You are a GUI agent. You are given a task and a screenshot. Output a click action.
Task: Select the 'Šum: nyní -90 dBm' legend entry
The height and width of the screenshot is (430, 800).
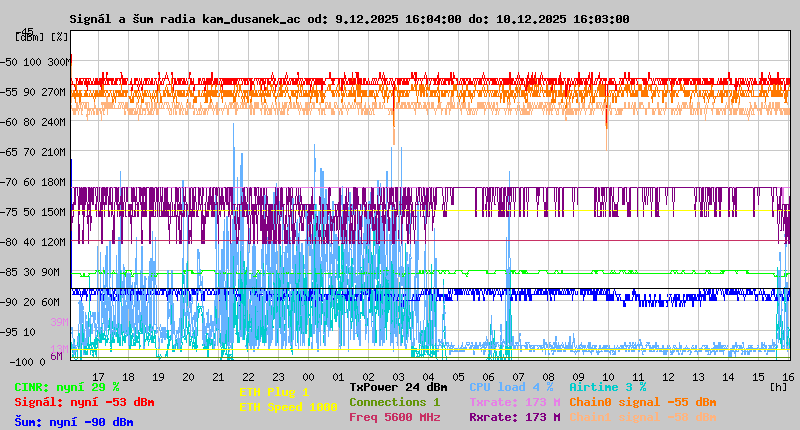[74, 422]
